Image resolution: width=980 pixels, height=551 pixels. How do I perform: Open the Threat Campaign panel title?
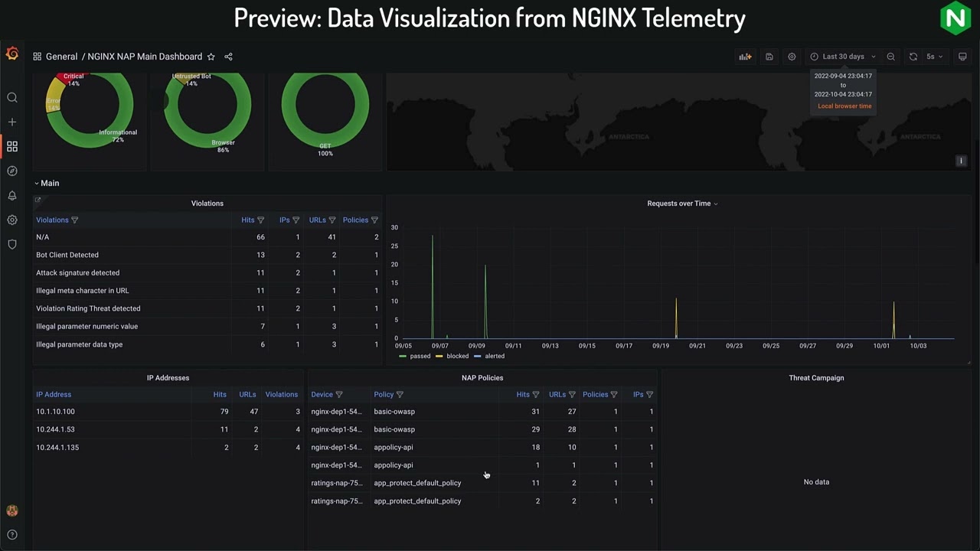point(816,378)
